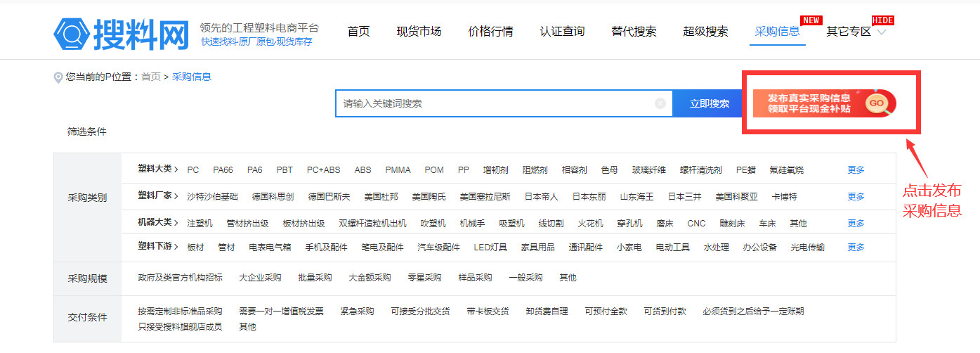980x353 pixels.
Task: Click the GO magnifier on orange banner
Action: [878, 103]
